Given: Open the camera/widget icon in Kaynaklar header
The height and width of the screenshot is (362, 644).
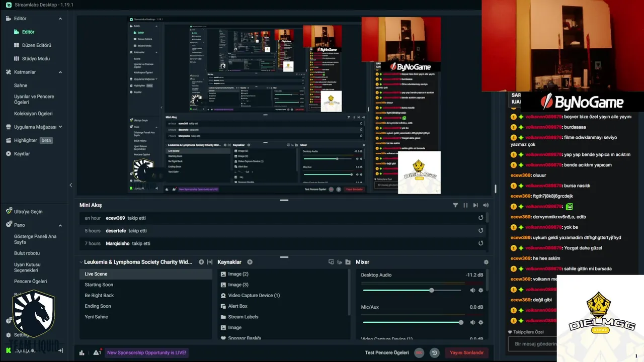Looking at the screenshot, I should point(340,262).
